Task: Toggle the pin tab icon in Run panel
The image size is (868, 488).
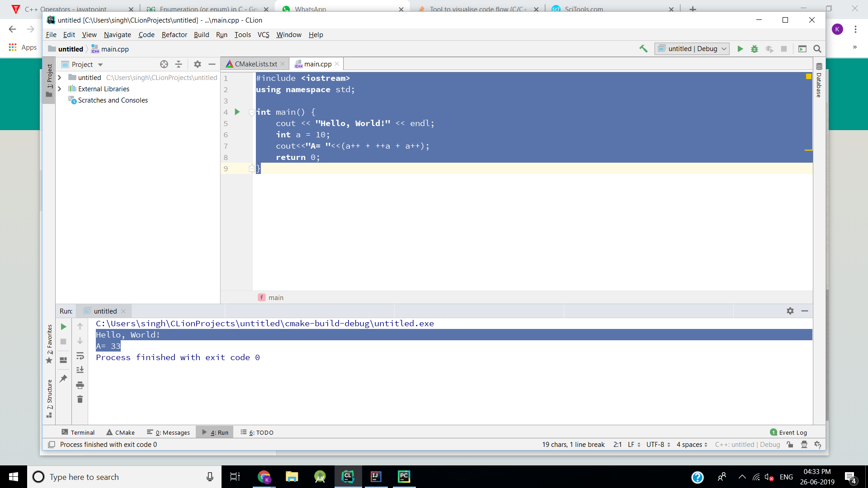Action: 63,379
